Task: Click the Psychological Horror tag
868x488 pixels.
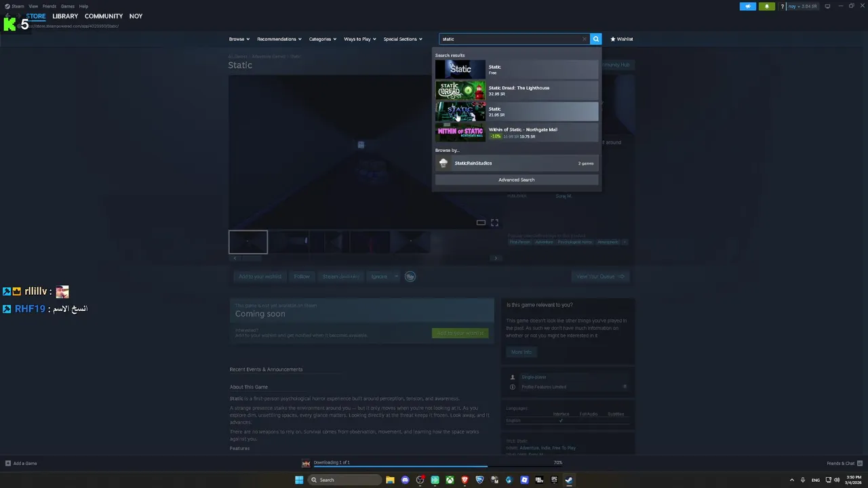Action: coord(575,242)
